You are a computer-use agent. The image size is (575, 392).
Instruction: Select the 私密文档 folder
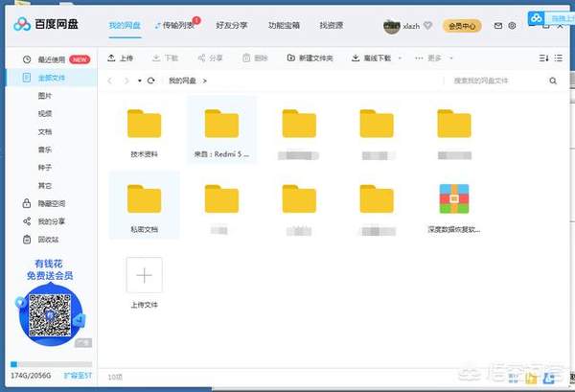pyautogui.click(x=144, y=205)
